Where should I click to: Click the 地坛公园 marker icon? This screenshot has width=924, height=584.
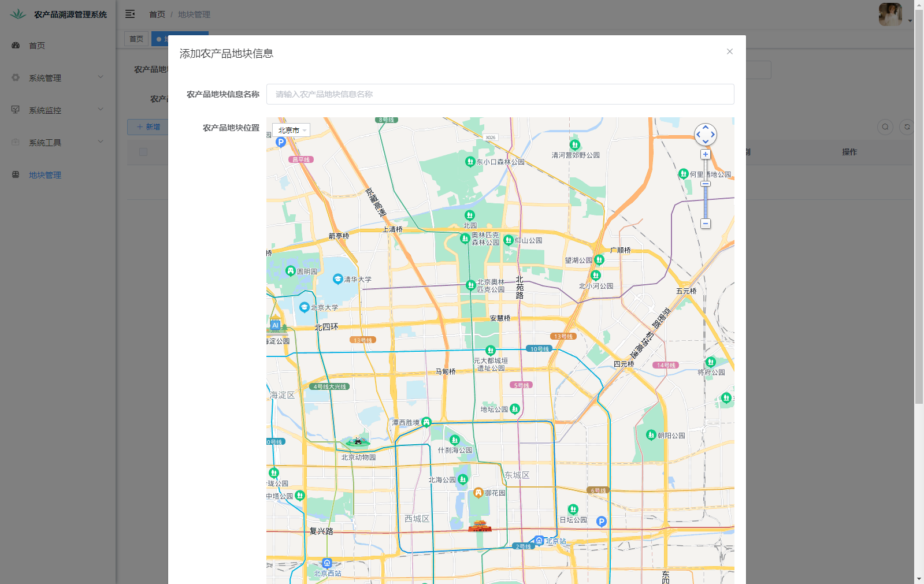[515, 409]
